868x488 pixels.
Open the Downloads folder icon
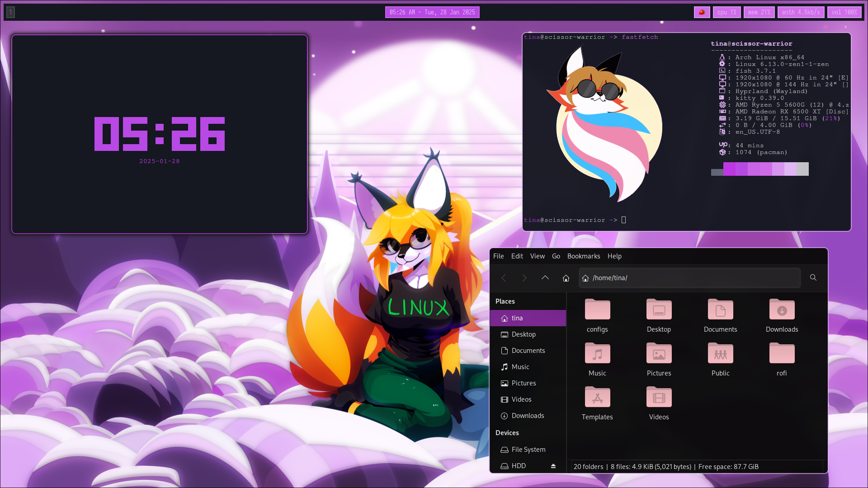(x=782, y=310)
